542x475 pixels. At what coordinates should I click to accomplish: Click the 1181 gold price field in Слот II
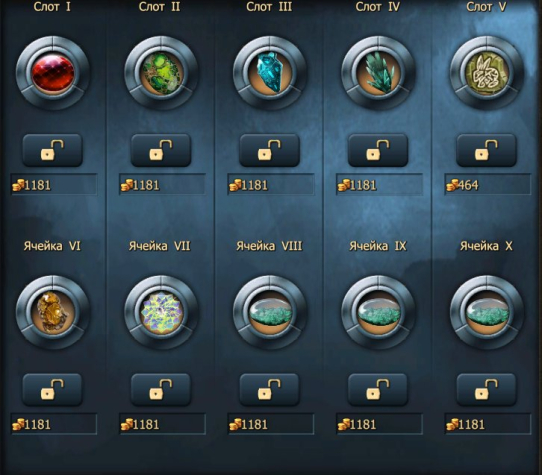tap(162, 185)
